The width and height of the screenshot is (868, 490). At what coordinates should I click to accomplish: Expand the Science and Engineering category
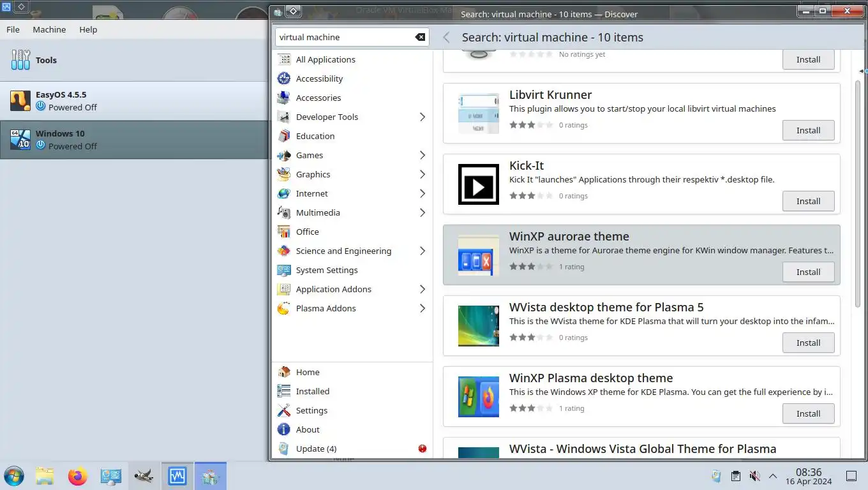(422, 251)
